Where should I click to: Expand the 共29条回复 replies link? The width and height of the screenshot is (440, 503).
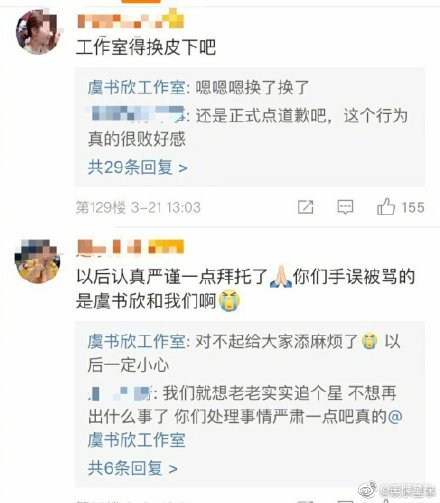click(x=137, y=167)
